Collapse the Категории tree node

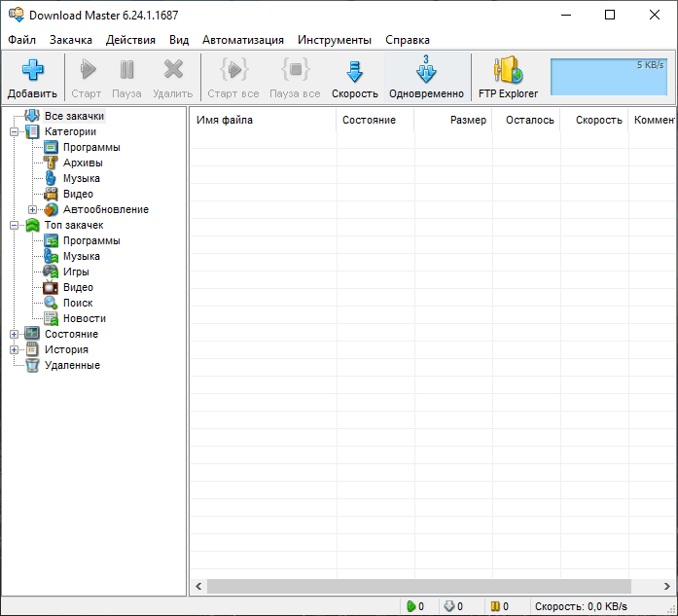(15, 131)
